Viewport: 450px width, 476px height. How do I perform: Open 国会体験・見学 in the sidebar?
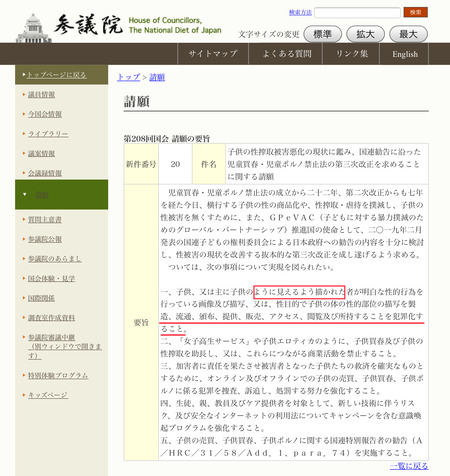pos(51,279)
